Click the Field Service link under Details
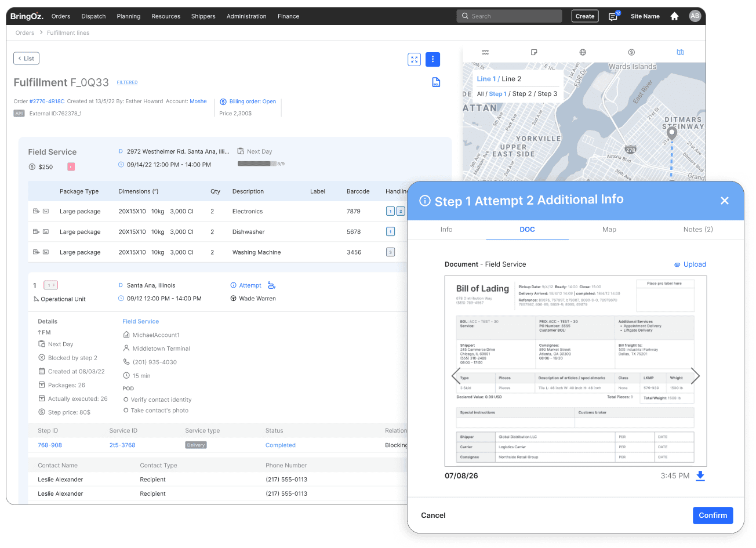Screen dimensions: 756x548 (140, 321)
